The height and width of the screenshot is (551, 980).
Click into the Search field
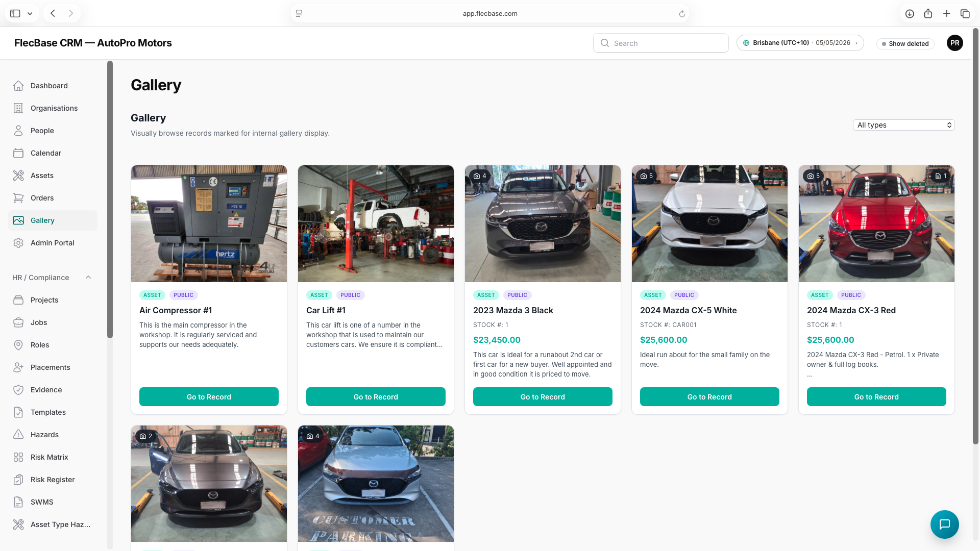tap(660, 43)
